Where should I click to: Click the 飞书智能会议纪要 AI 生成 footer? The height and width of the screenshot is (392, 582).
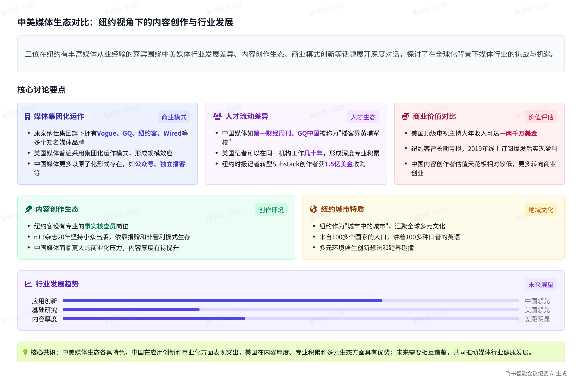tap(536, 373)
